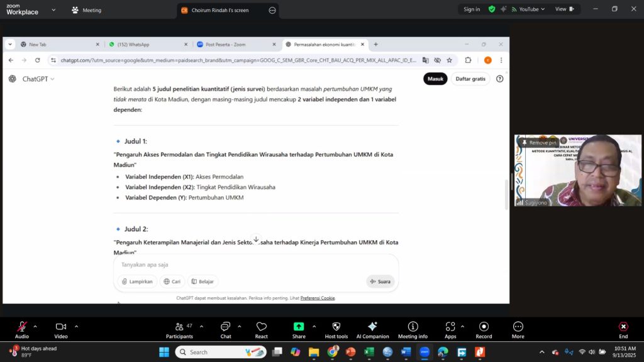Screen dimensions: 644x362
Task: Open the Participants panel
Action: (179, 330)
